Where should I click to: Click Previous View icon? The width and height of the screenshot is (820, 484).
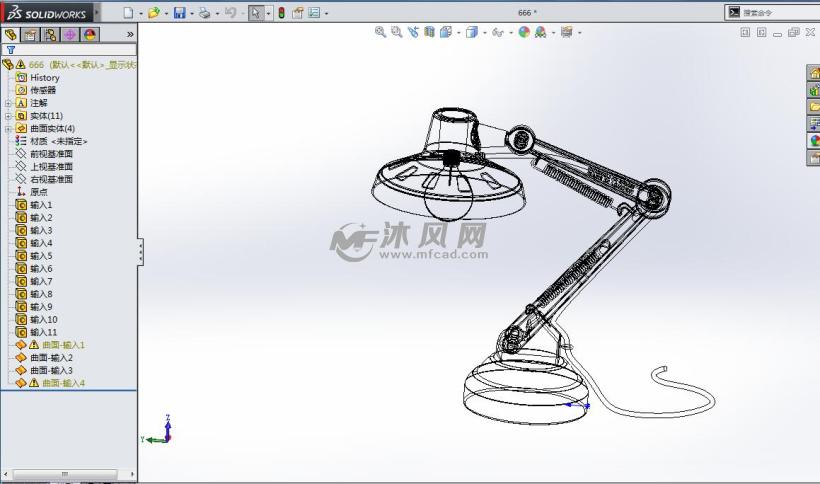click(x=413, y=32)
